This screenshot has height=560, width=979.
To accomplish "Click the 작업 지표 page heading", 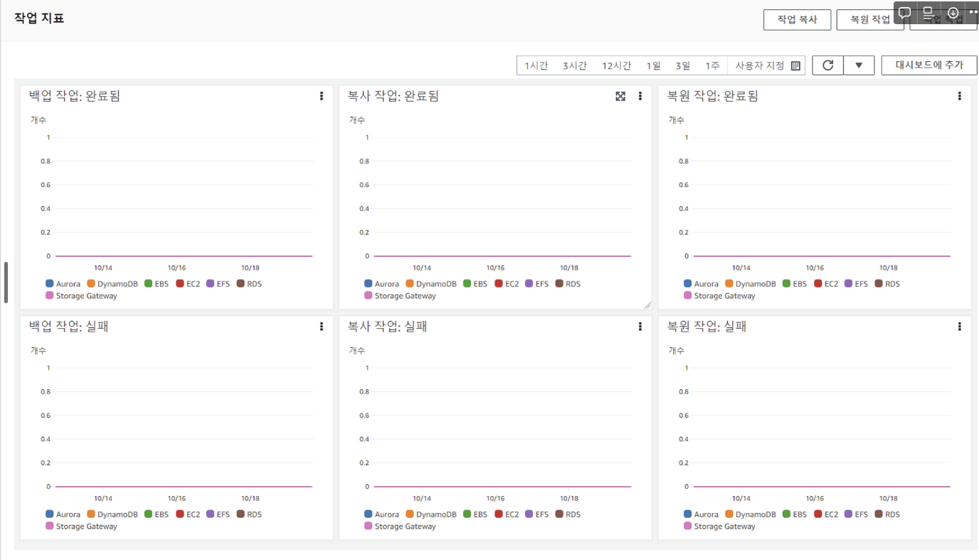I will click(x=39, y=19).
